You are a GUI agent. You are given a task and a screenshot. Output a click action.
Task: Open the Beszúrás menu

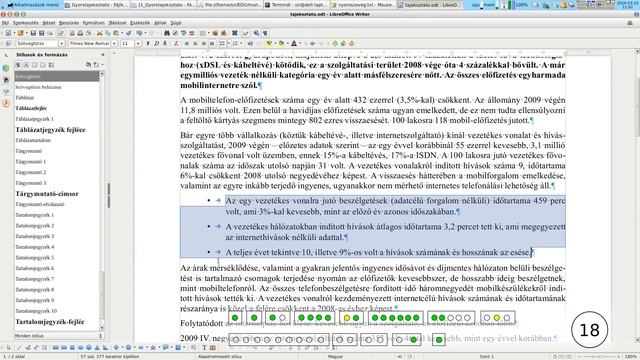pyautogui.click(x=69, y=23)
